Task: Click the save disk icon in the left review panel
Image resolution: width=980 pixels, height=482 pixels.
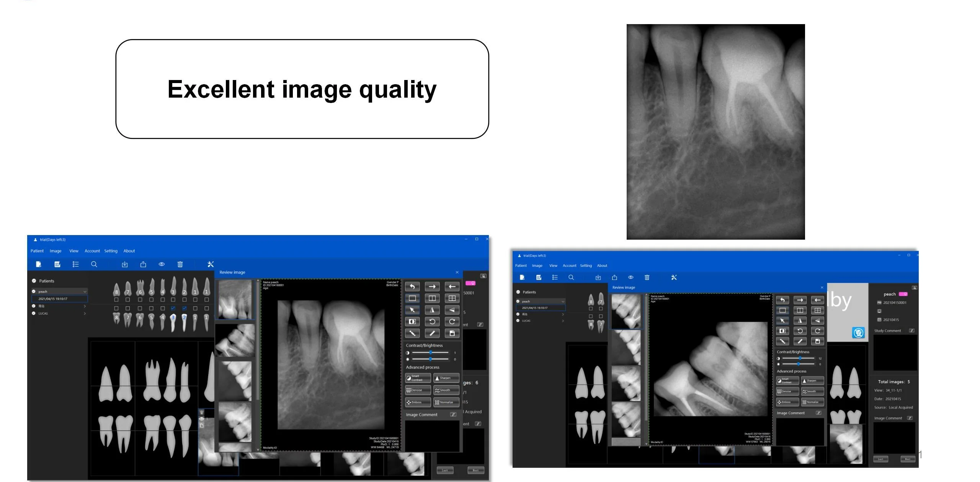Action: click(452, 333)
